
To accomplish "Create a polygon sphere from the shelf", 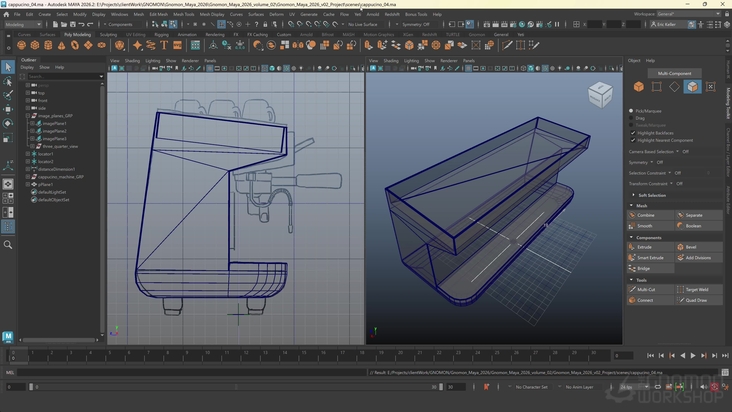I will tap(21, 45).
